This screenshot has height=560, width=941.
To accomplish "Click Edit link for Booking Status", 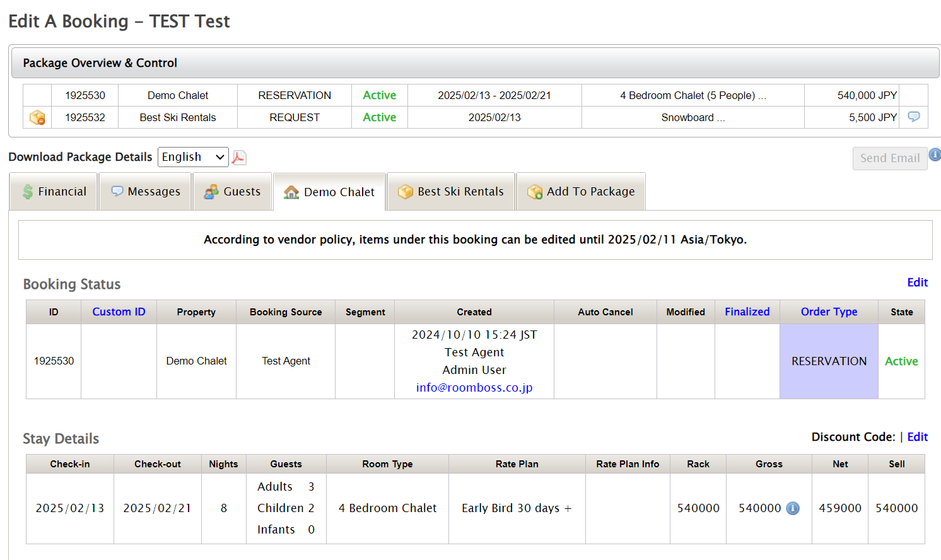I will pos(917,283).
